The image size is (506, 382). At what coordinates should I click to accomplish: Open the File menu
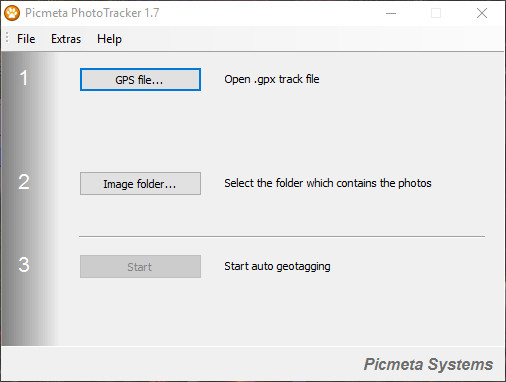pyautogui.click(x=26, y=39)
